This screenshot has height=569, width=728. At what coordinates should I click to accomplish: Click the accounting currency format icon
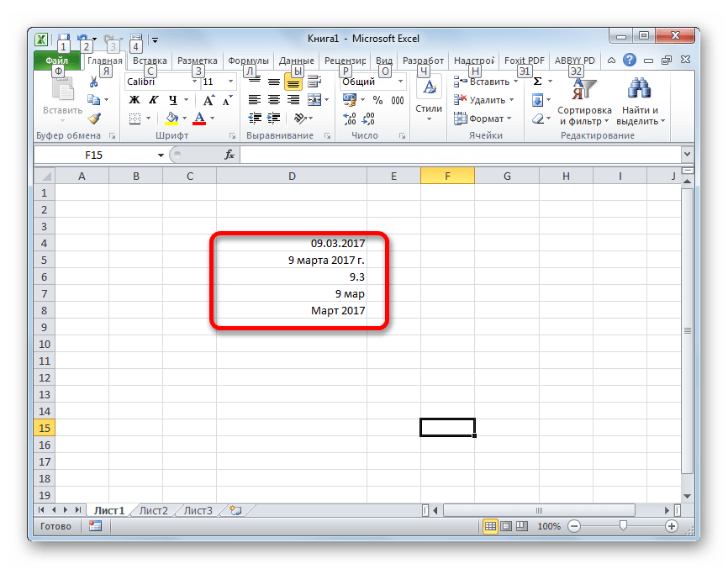click(x=350, y=100)
